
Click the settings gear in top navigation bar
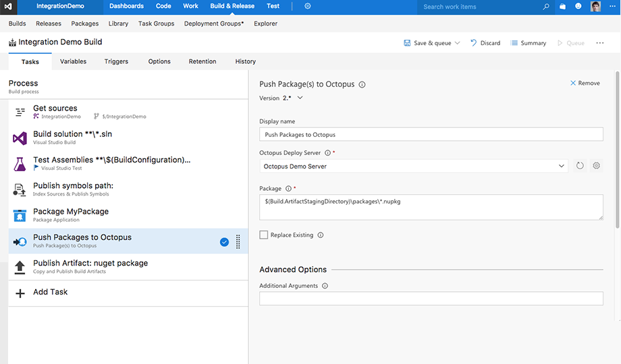(x=307, y=6)
